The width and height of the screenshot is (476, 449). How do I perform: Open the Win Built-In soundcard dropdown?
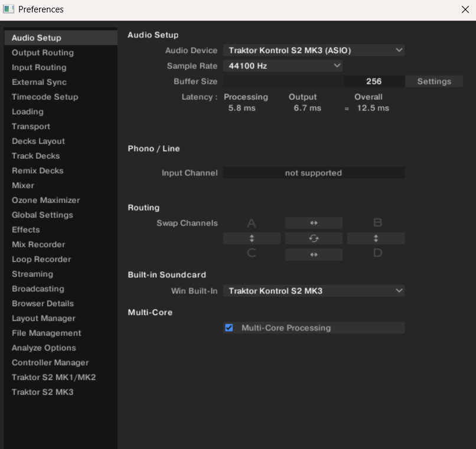314,291
